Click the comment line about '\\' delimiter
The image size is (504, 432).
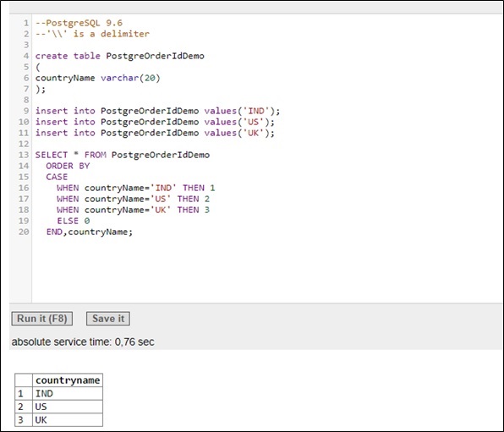[x=92, y=34]
